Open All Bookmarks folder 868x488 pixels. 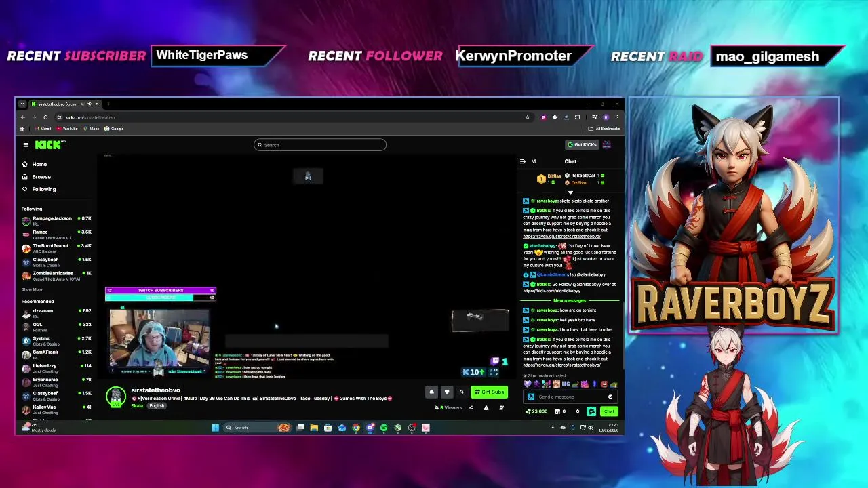605,129
